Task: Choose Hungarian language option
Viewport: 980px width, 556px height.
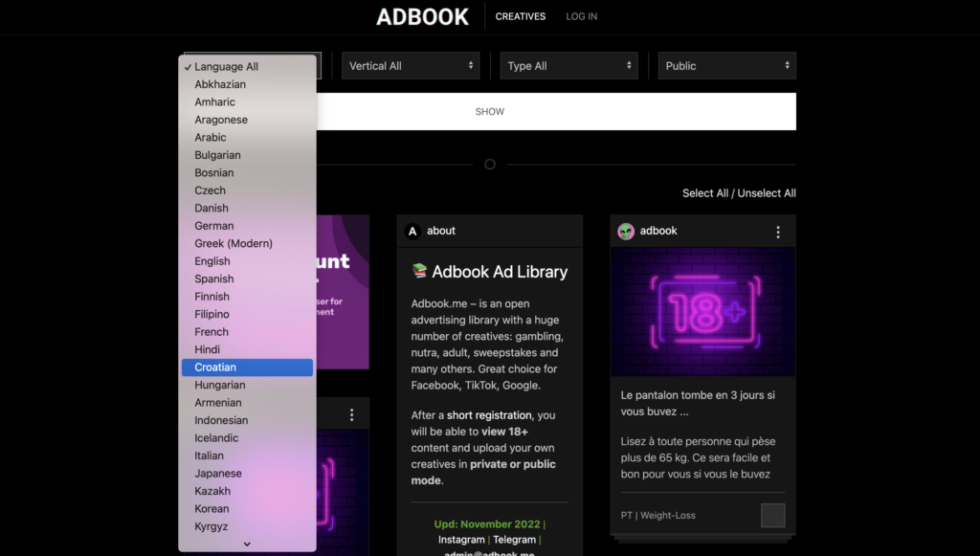Action: [248, 385]
